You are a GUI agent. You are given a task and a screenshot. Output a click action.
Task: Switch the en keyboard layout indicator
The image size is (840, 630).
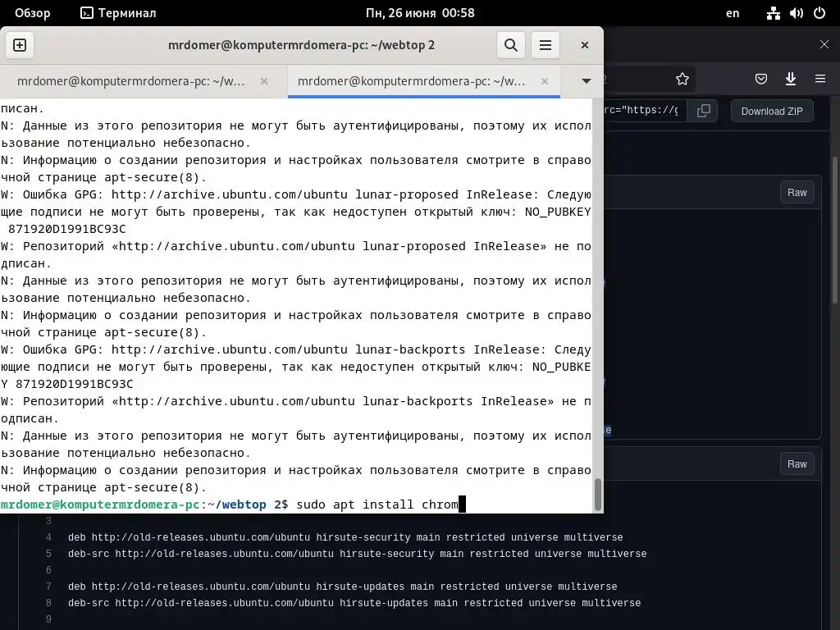[x=733, y=13]
